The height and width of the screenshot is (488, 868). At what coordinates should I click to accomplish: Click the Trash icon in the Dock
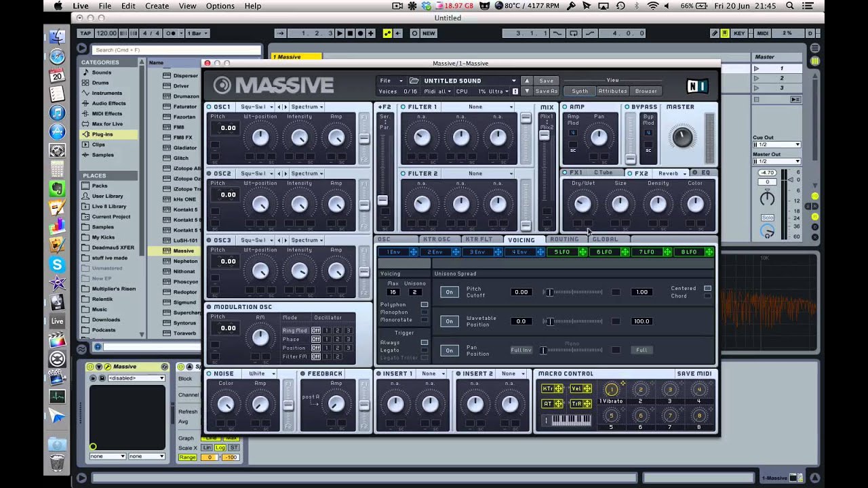point(58,462)
